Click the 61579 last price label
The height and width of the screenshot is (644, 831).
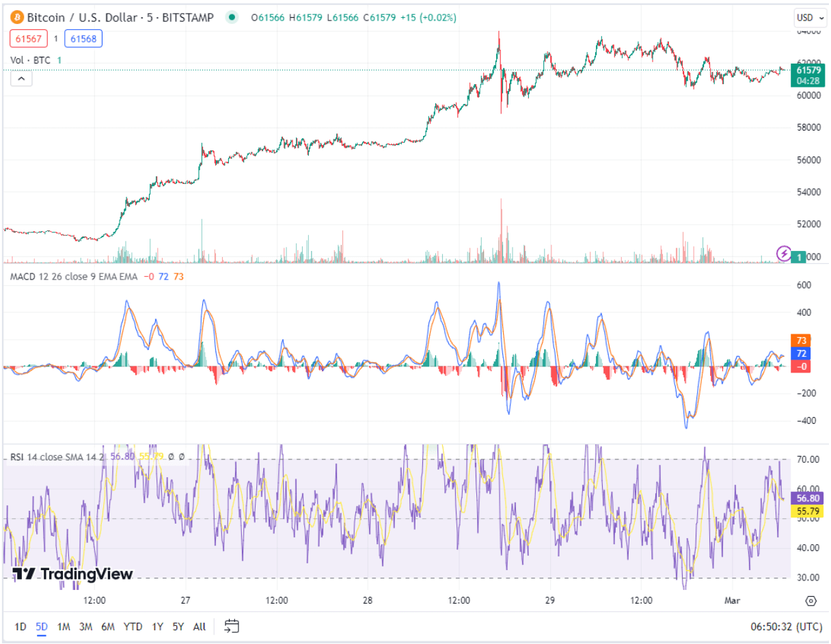[x=810, y=70]
